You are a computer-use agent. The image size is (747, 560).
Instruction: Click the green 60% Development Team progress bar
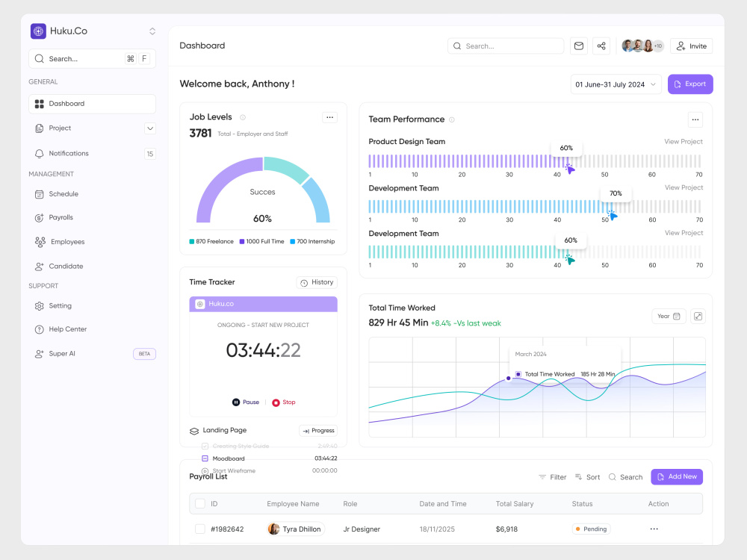tap(535, 252)
